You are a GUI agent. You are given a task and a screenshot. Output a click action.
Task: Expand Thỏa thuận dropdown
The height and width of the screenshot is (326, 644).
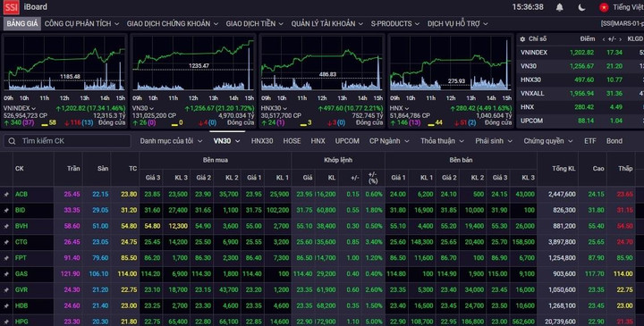tap(443, 141)
